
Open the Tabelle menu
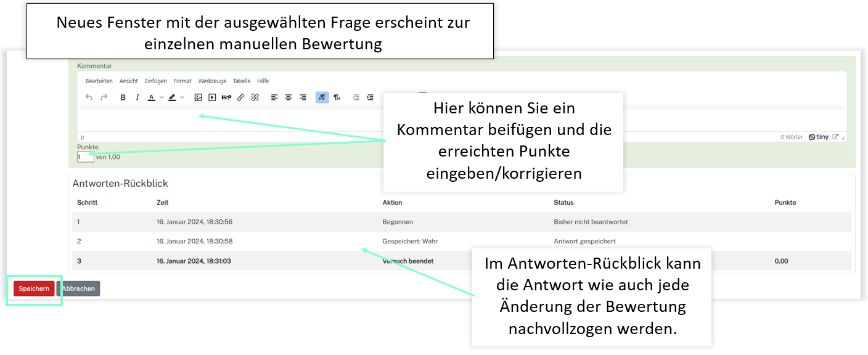(x=242, y=81)
